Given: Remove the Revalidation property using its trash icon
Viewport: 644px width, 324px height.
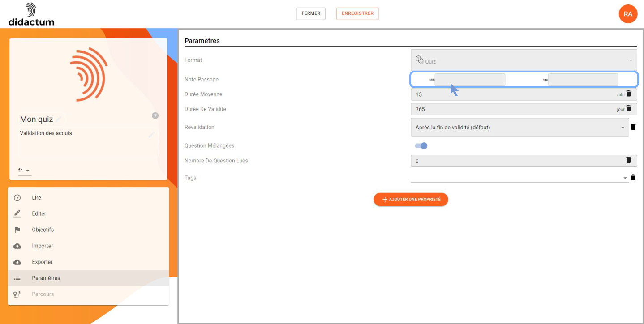Looking at the screenshot, I should click(x=633, y=127).
